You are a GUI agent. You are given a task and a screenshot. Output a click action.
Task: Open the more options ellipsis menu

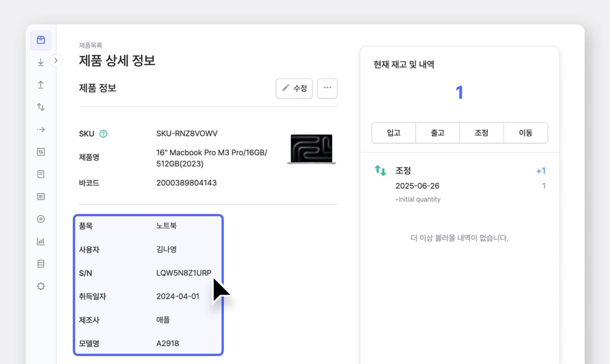tap(327, 88)
